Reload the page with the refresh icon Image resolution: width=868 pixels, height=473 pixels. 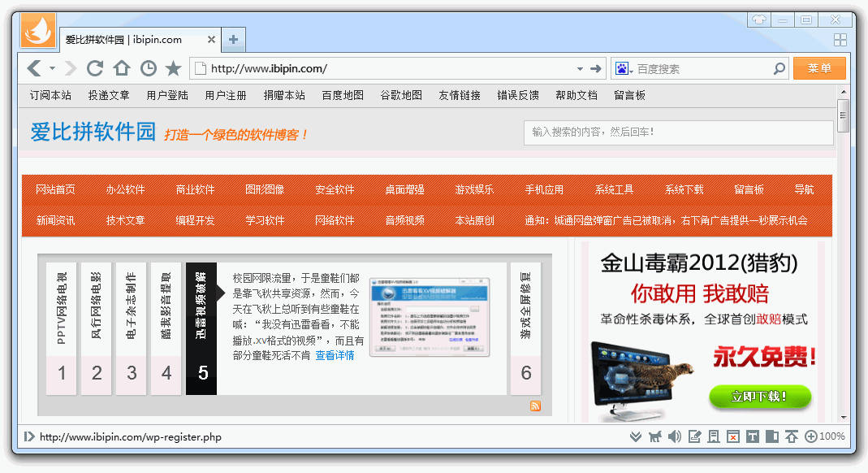click(x=95, y=69)
